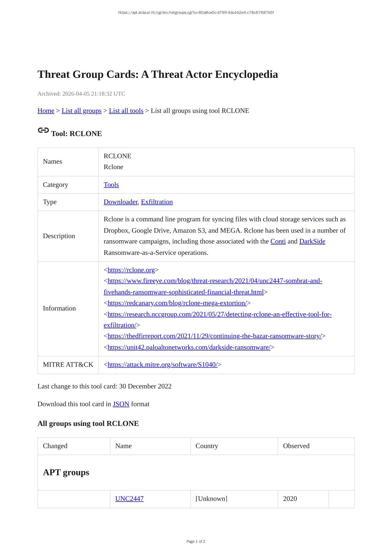Screen dimensions: 392x554
Task: Open the Unit42 darkside-ransomware link
Action: (x=189, y=347)
